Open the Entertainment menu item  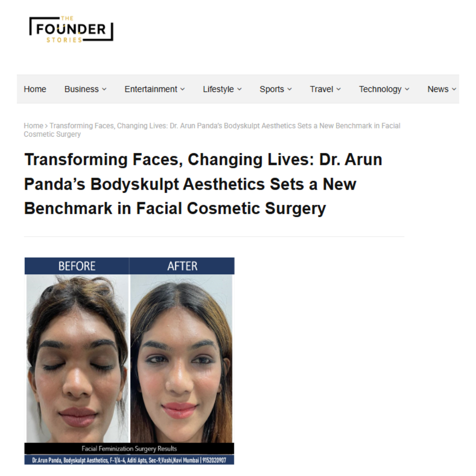click(x=151, y=89)
